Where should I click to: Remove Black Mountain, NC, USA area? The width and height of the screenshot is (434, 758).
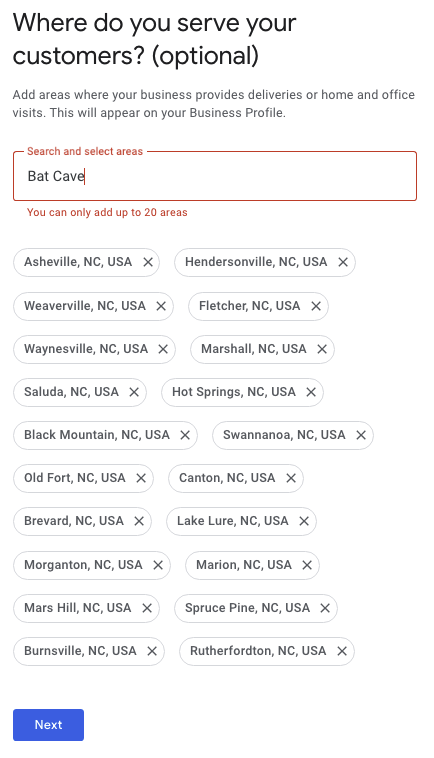185,435
